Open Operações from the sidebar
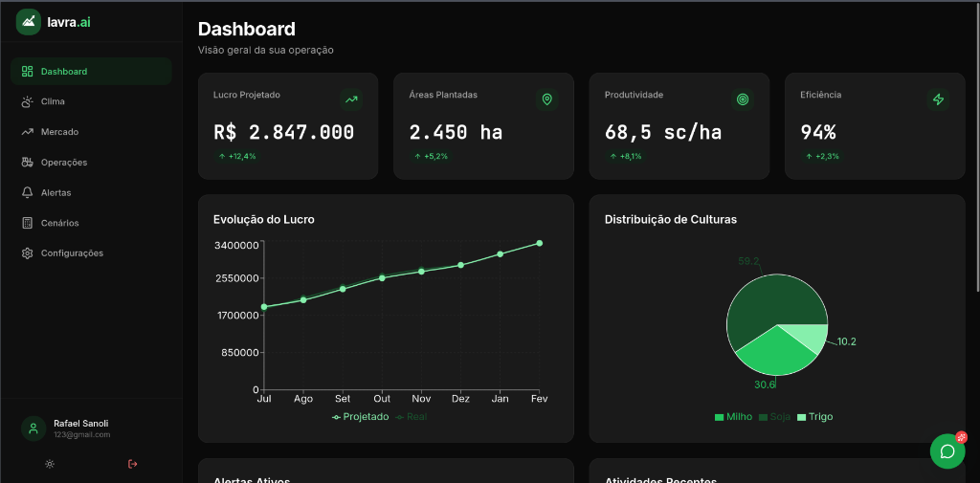This screenshot has height=483, width=980. tap(63, 163)
